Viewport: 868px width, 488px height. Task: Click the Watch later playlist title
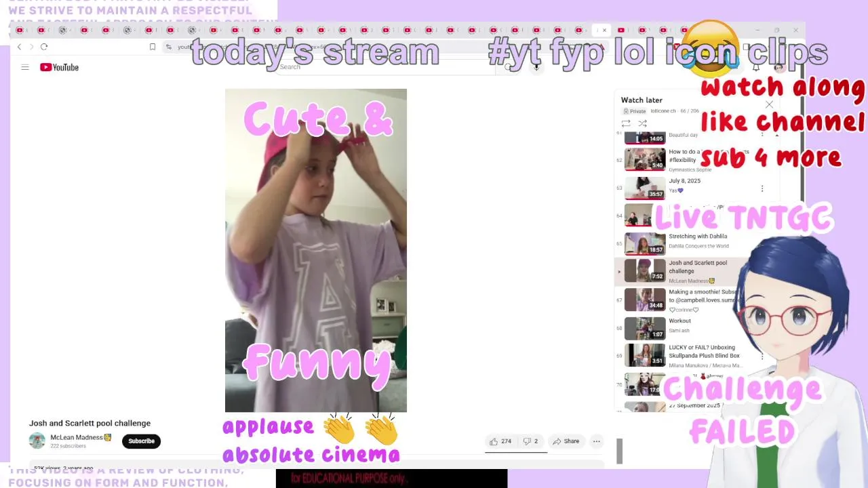click(642, 100)
